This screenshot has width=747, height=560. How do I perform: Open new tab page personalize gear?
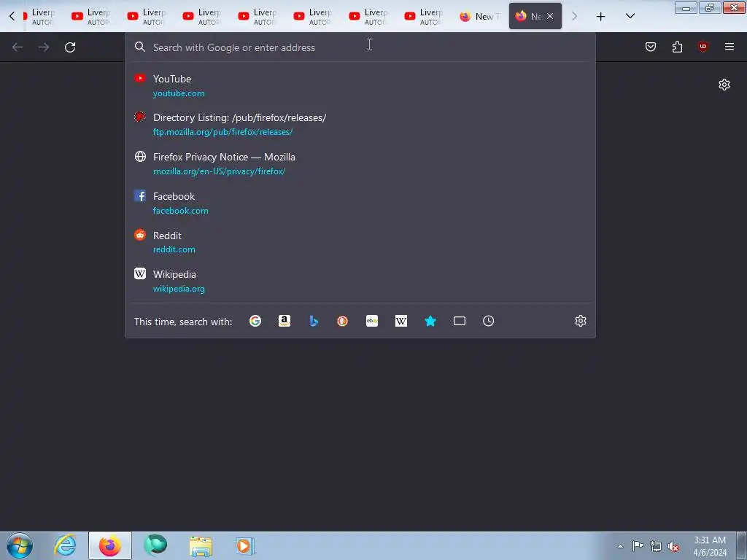coord(724,85)
